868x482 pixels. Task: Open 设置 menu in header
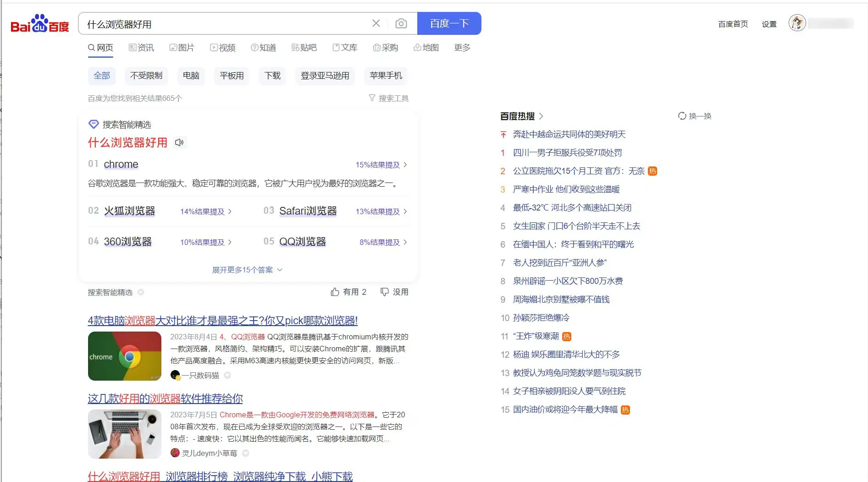click(x=769, y=24)
